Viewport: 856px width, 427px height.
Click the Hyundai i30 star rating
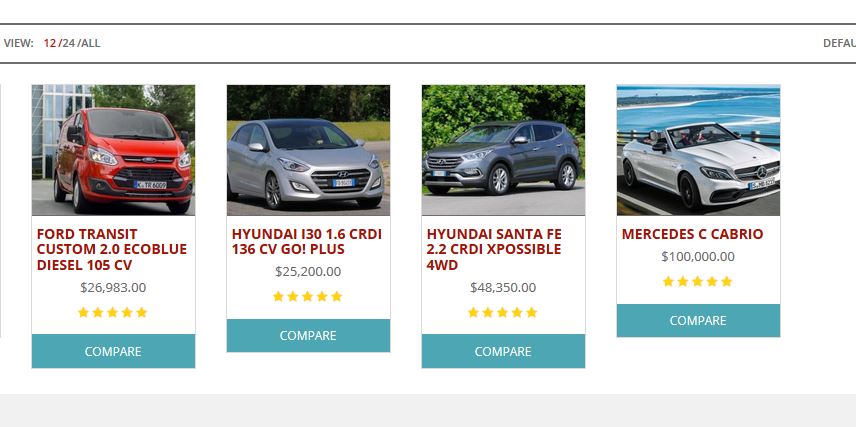point(307,296)
